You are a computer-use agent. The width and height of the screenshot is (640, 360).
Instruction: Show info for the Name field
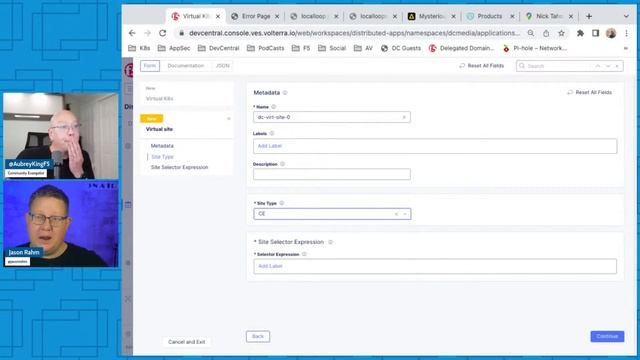[273, 107]
